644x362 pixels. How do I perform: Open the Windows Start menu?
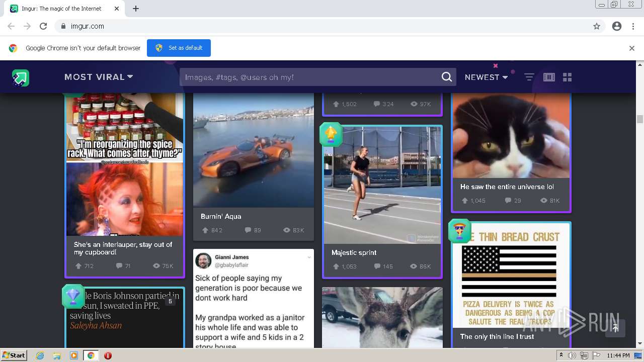click(x=14, y=355)
